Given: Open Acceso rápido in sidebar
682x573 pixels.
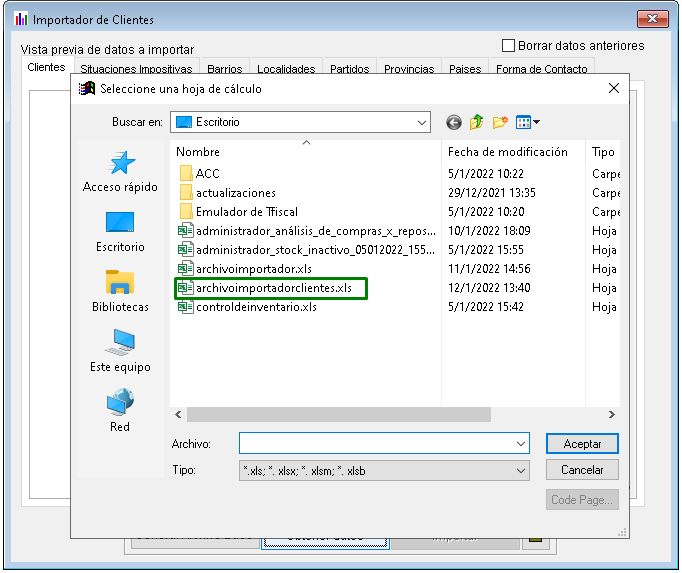Looking at the screenshot, I should click(x=120, y=172).
